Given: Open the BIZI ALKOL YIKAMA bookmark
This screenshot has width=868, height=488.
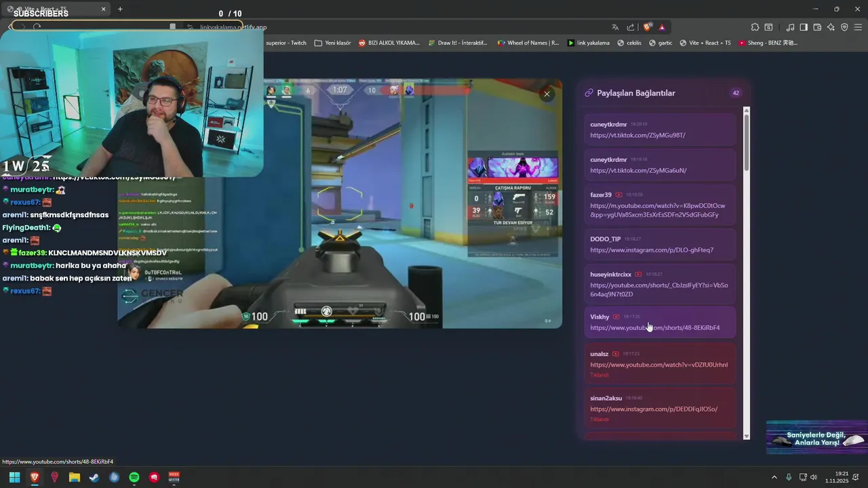Looking at the screenshot, I should [x=389, y=43].
